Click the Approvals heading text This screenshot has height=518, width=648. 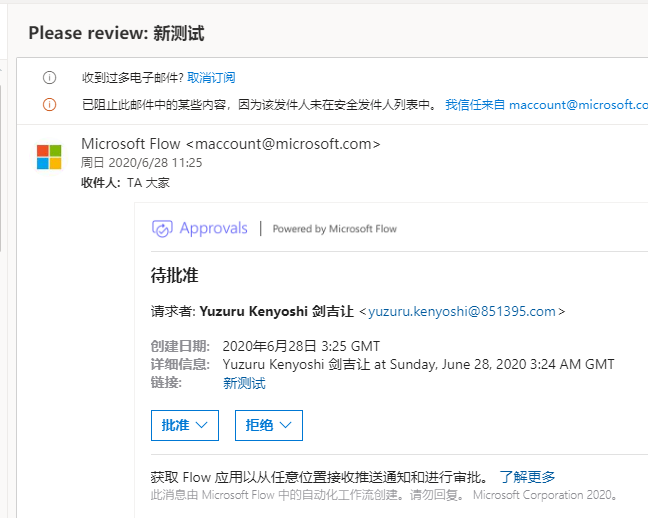(x=213, y=228)
